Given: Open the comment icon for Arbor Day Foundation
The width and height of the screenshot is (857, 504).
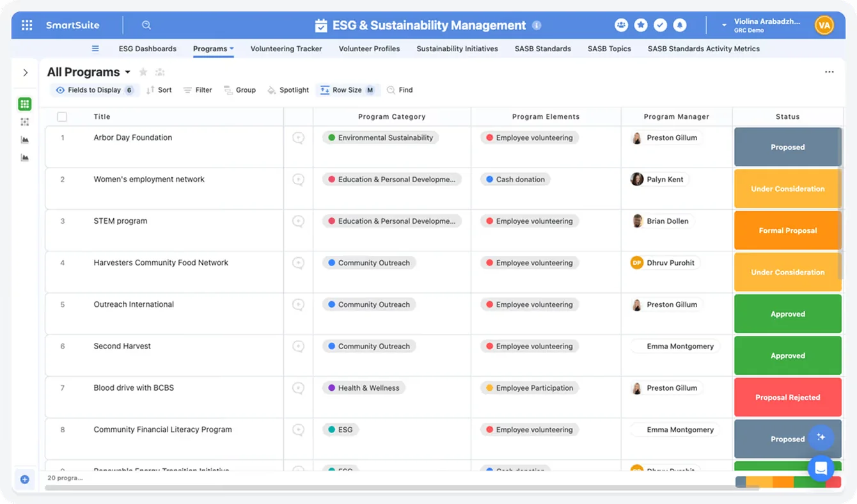Looking at the screenshot, I should pyautogui.click(x=298, y=138).
